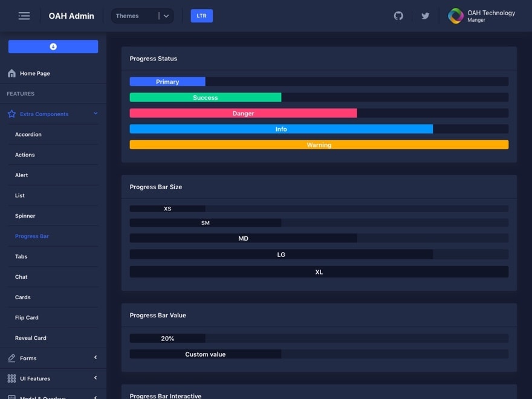Image resolution: width=532 pixels, height=399 pixels.
Task: Click the hamburger menu icon
Action: click(24, 16)
